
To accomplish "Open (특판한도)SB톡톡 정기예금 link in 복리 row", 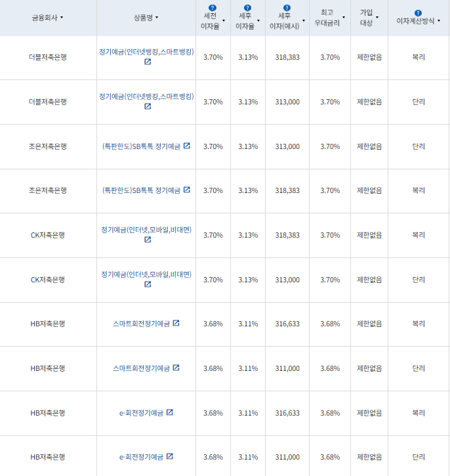I will [x=141, y=190].
